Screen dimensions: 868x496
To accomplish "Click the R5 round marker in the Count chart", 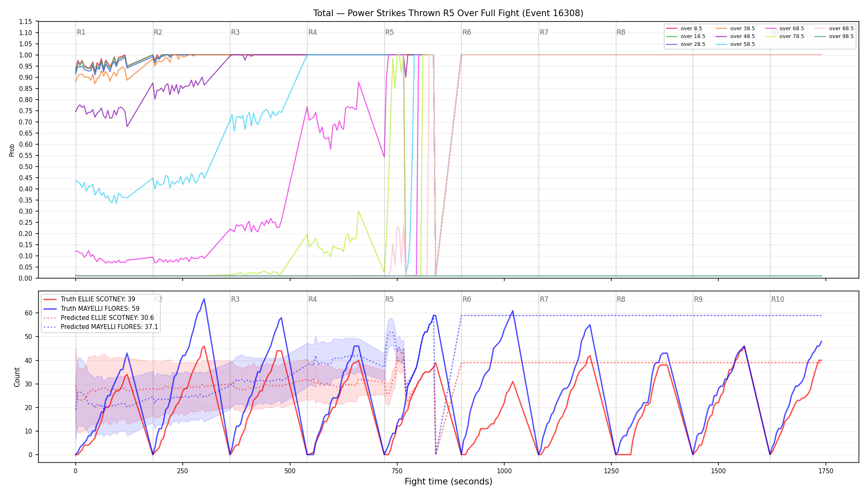I will (x=389, y=299).
